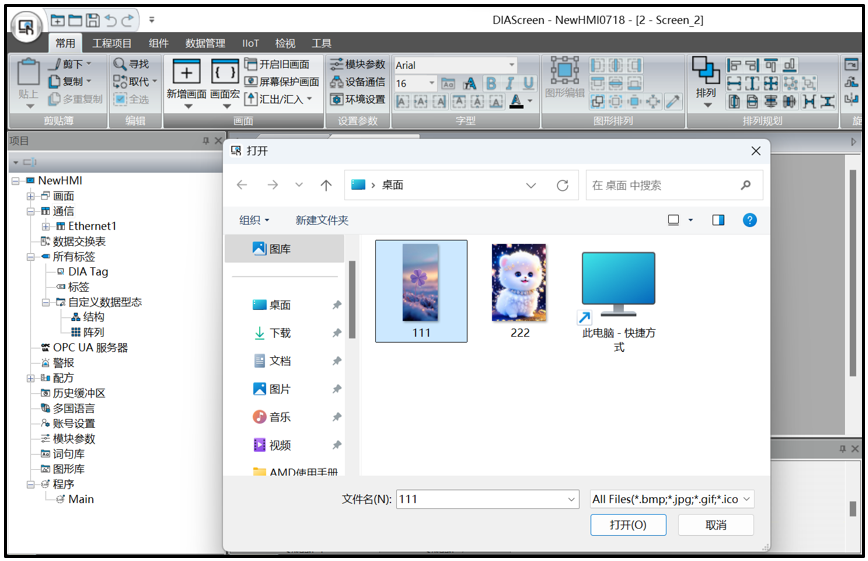Click the font color A swatch
Screen dimensions: 868x561
516,101
